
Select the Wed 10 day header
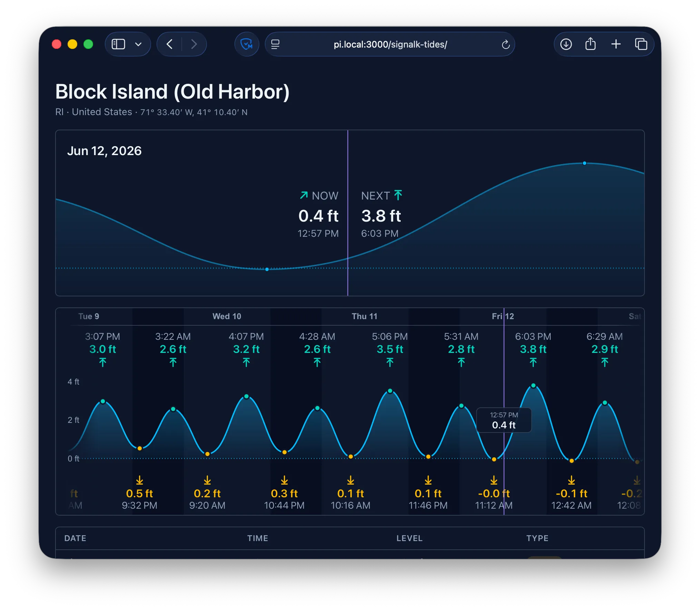coord(227,316)
